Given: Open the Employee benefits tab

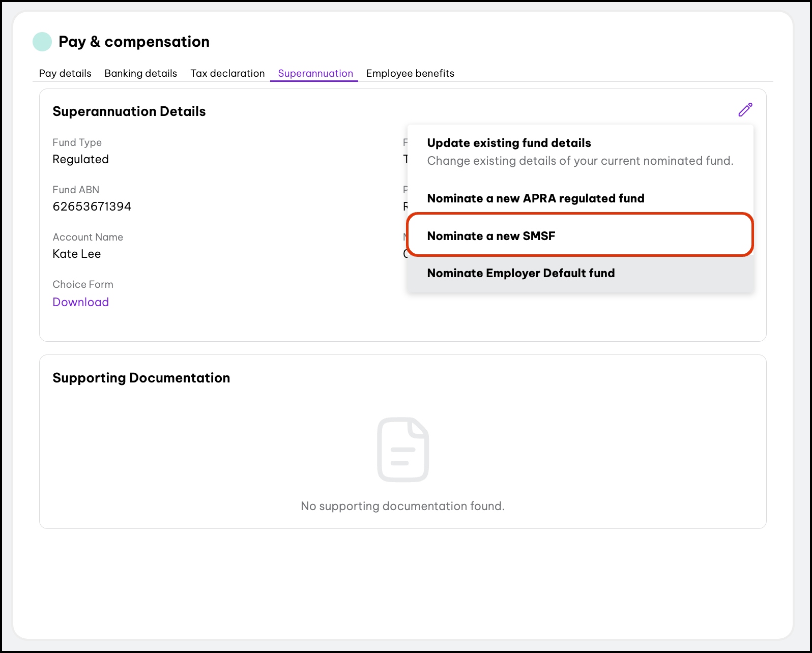Looking at the screenshot, I should (x=410, y=73).
